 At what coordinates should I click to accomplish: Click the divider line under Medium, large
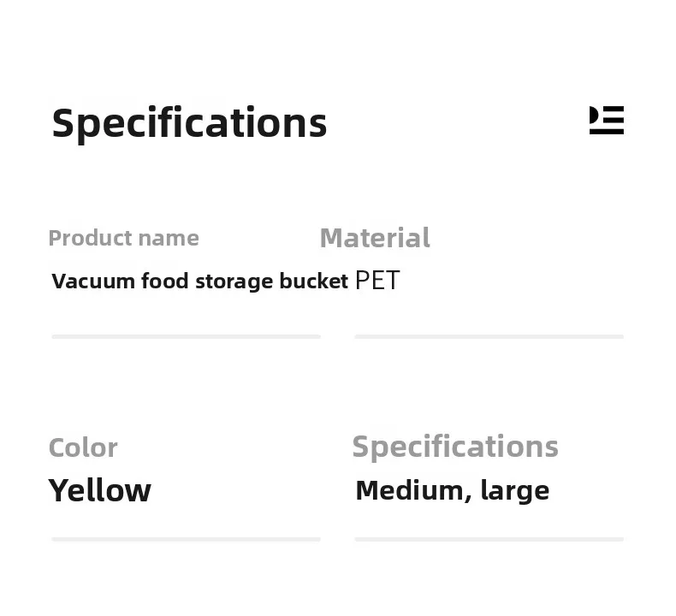pos(489,539)
